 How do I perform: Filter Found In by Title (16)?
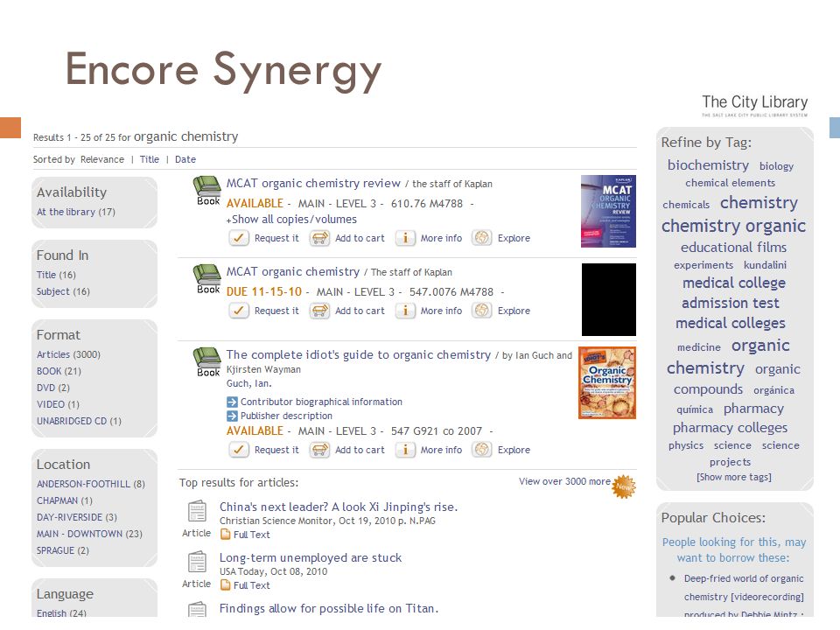(x=56, y=275)
